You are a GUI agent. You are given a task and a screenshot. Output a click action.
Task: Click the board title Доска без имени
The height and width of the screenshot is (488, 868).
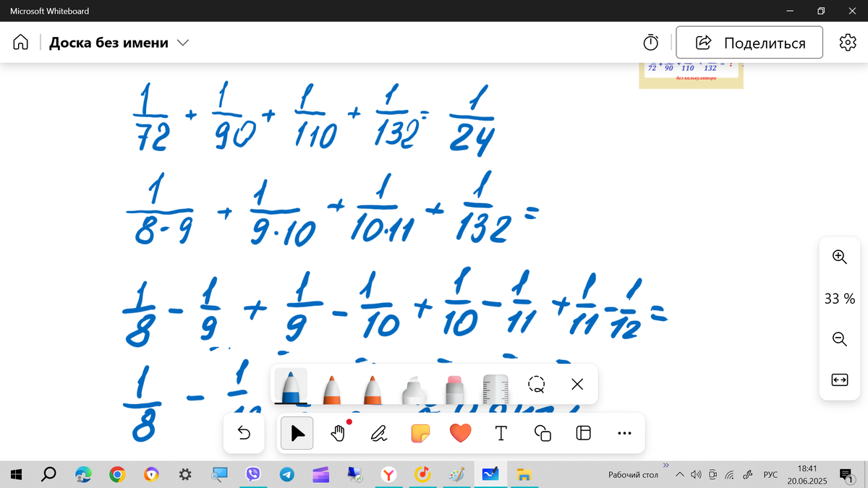109,43
